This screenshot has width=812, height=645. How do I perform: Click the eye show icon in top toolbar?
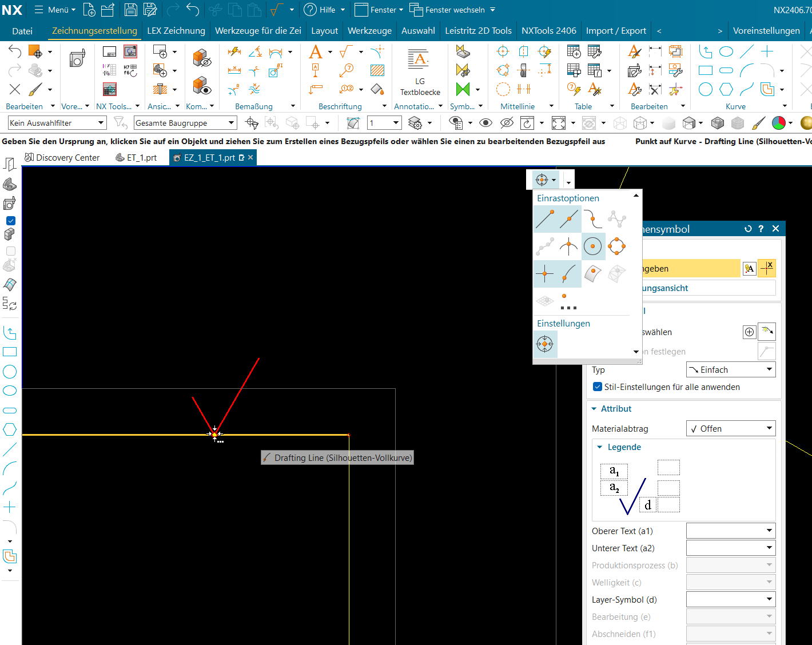(485, 123)
